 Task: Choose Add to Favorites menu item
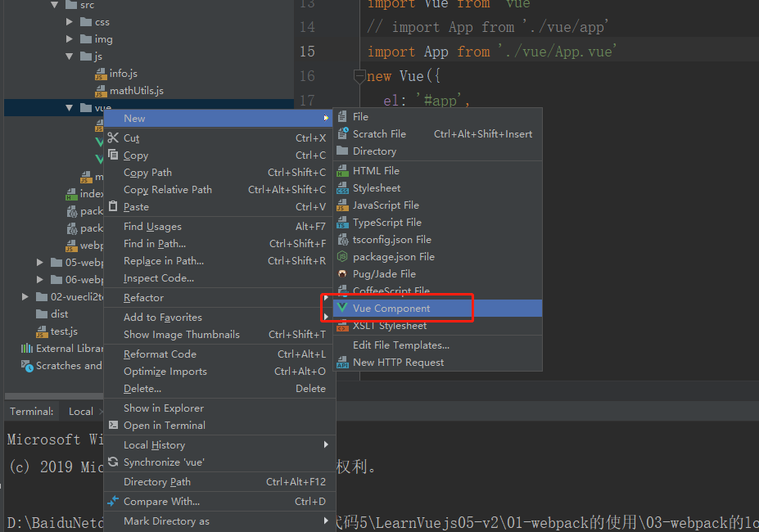[219, 317]
